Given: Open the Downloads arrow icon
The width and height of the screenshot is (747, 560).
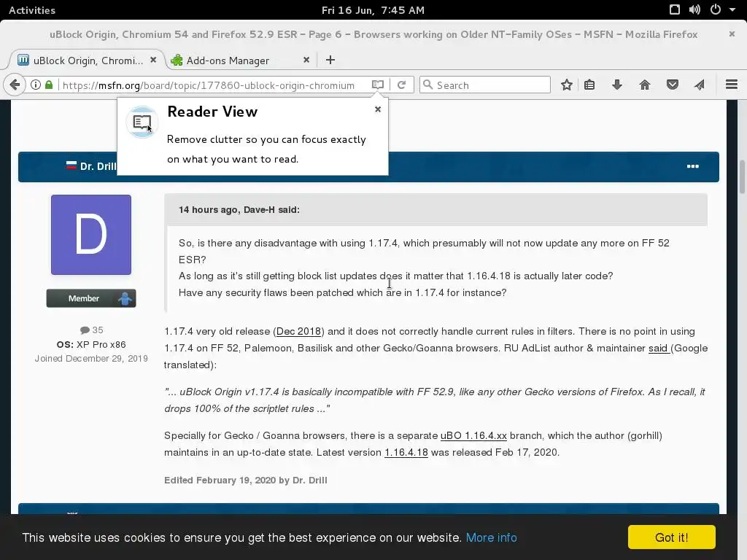Looking at the screenshot, I should tap(617, 85).
